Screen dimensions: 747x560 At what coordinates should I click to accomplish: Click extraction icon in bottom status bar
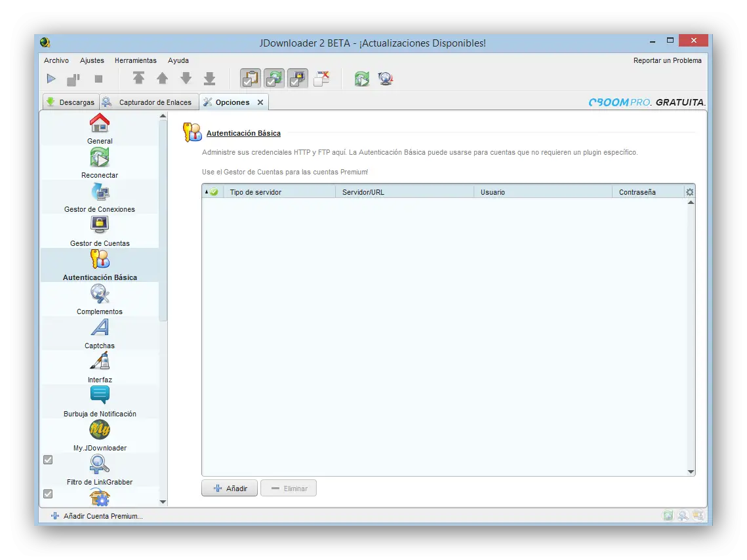coord(698,515)
